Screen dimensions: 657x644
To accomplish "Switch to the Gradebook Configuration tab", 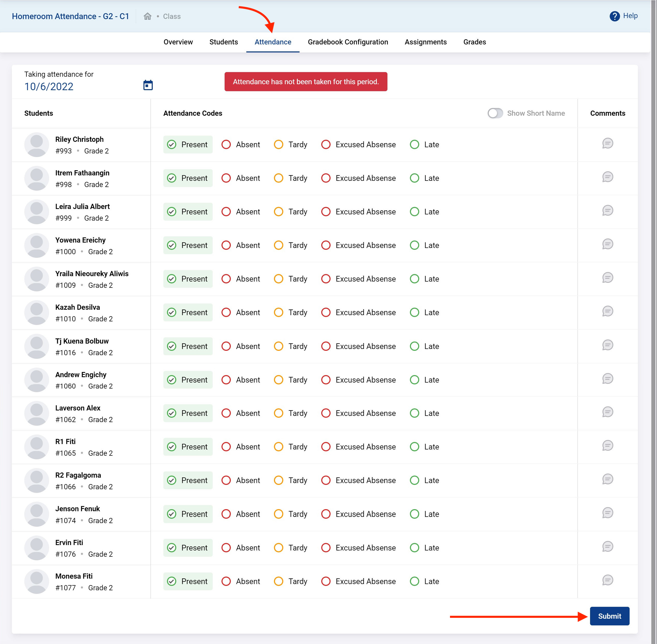I will (x=348, y=42).
